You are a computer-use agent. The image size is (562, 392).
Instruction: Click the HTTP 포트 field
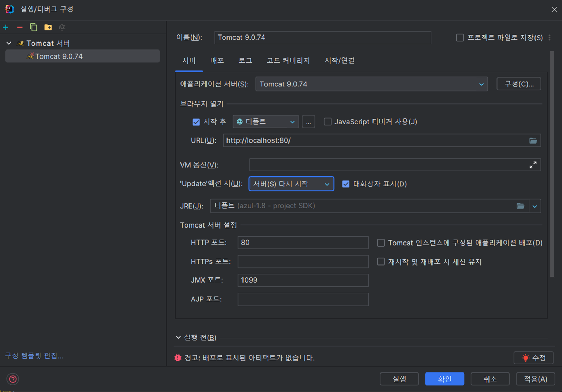(x=303, y=243)
